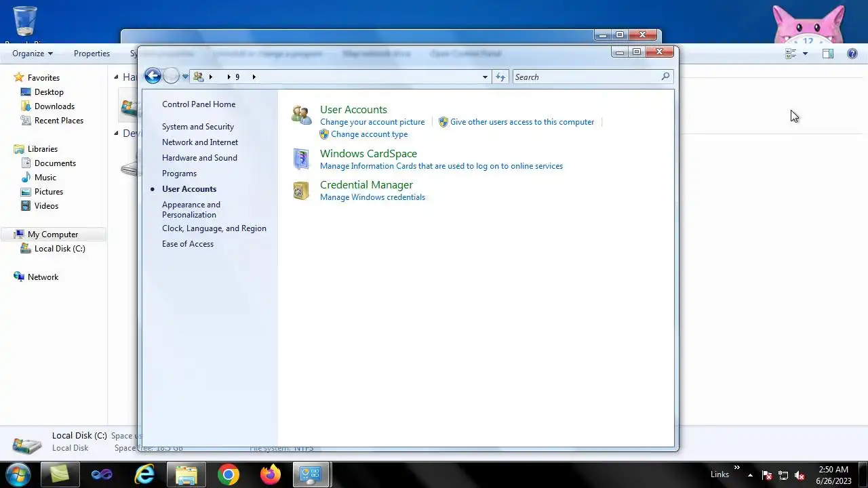Screen dimensions: 868x488
Task: Click Change your account picture
Action: 372,122
